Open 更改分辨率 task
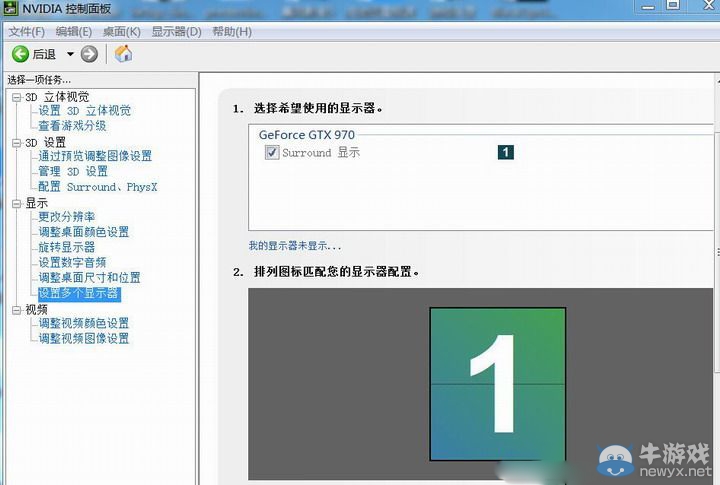This screenshot has width=720, height=485. (x=67, y=217)
